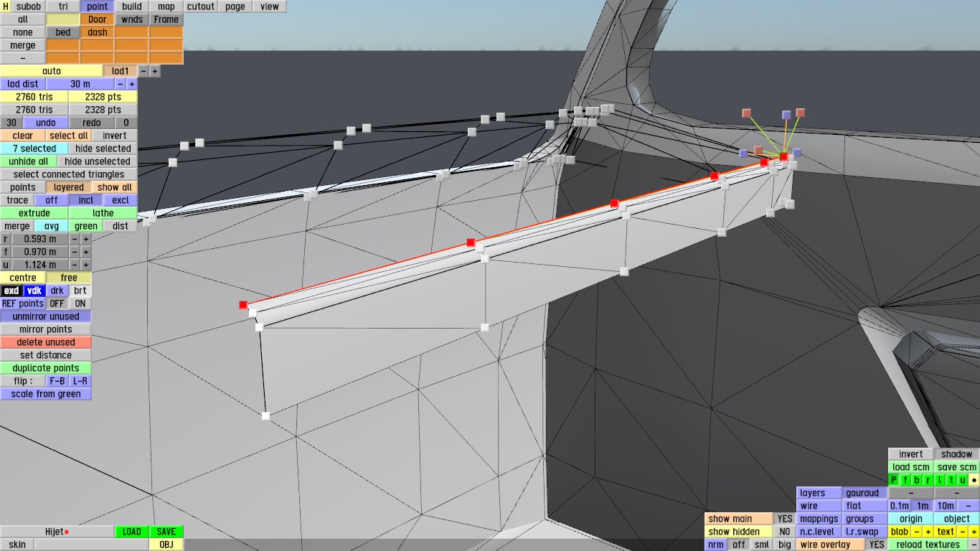Select the u view button
The image size is (980, 551).
coord(963,480)
